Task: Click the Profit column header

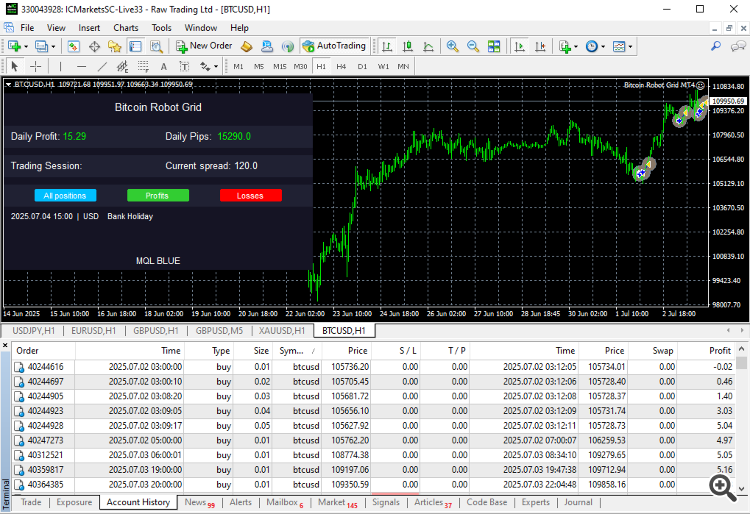Action: pos(719,351)
